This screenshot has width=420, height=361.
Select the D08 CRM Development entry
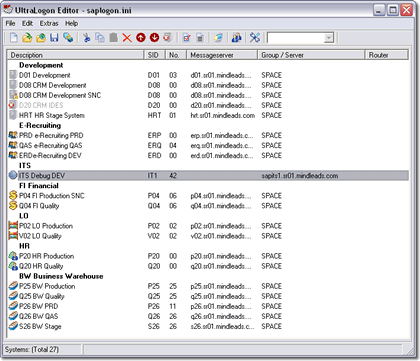53,85
